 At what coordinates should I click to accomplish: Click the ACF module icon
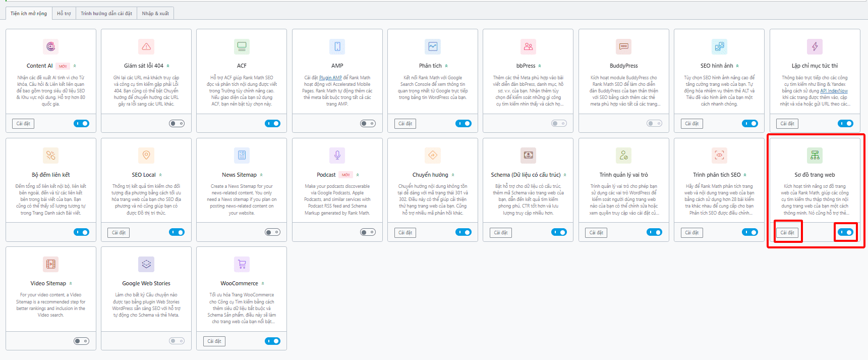point(242,46)
